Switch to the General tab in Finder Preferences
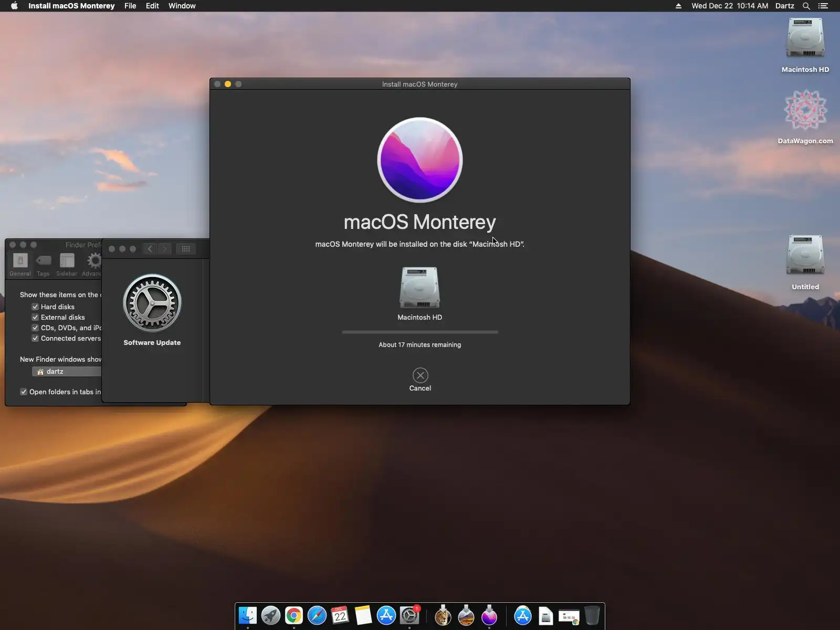The height and width of the screenshot is (630, 840). coord(20,265)
